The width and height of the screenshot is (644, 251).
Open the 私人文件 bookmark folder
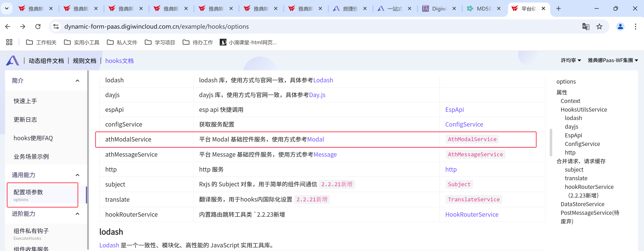(122, 42)
